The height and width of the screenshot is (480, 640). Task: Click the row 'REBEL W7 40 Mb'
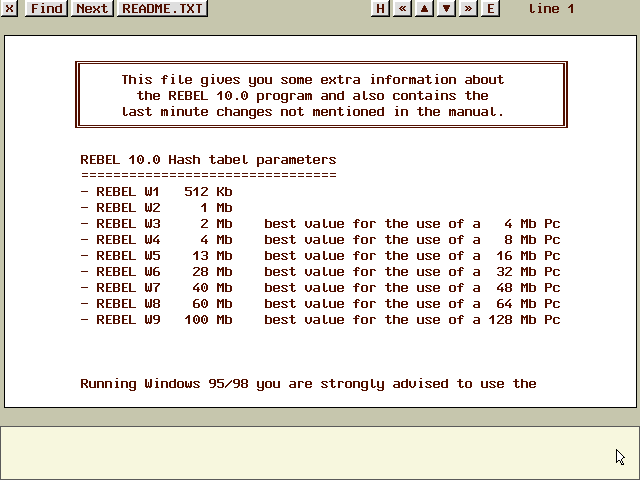click(x=320, y=288)
